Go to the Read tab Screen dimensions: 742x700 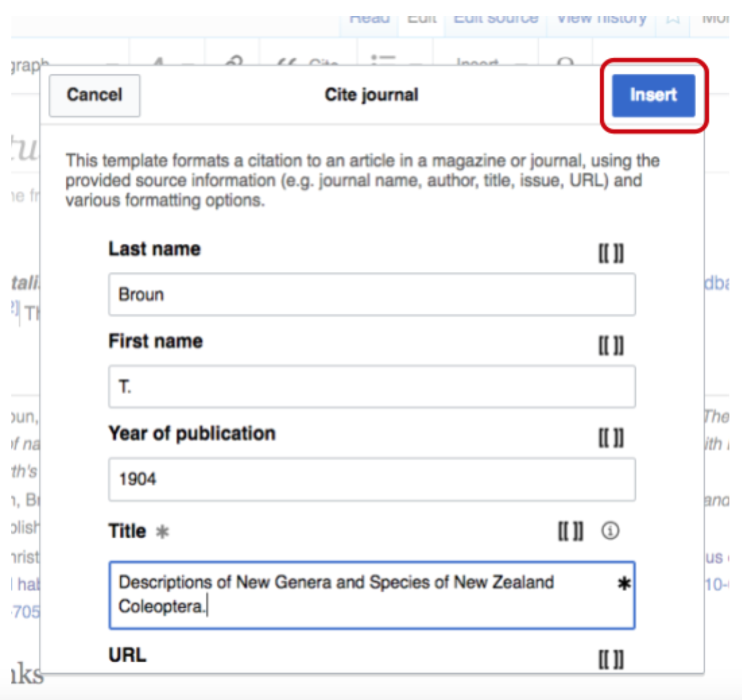coord(369,20)
